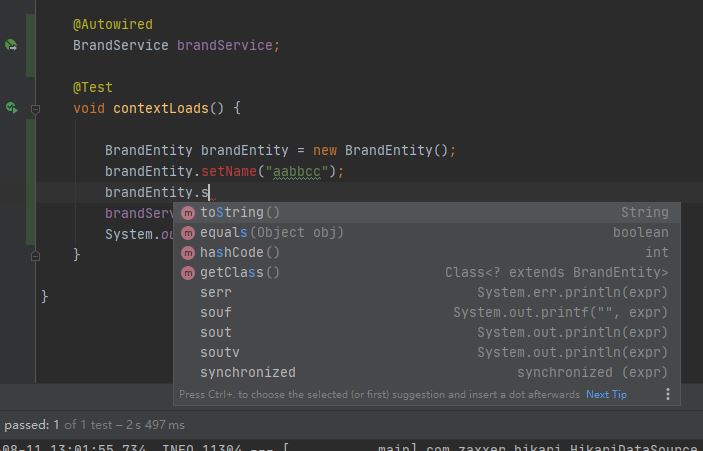Click the gutter bean icon beside brandService field
703x451 pixels.
11,45
